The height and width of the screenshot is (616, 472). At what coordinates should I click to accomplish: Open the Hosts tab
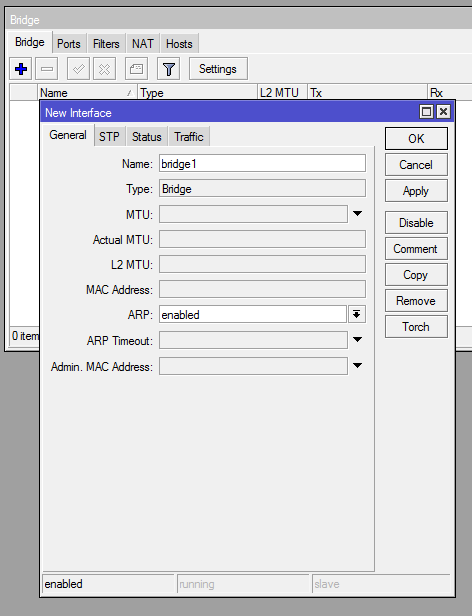(179, 44)
